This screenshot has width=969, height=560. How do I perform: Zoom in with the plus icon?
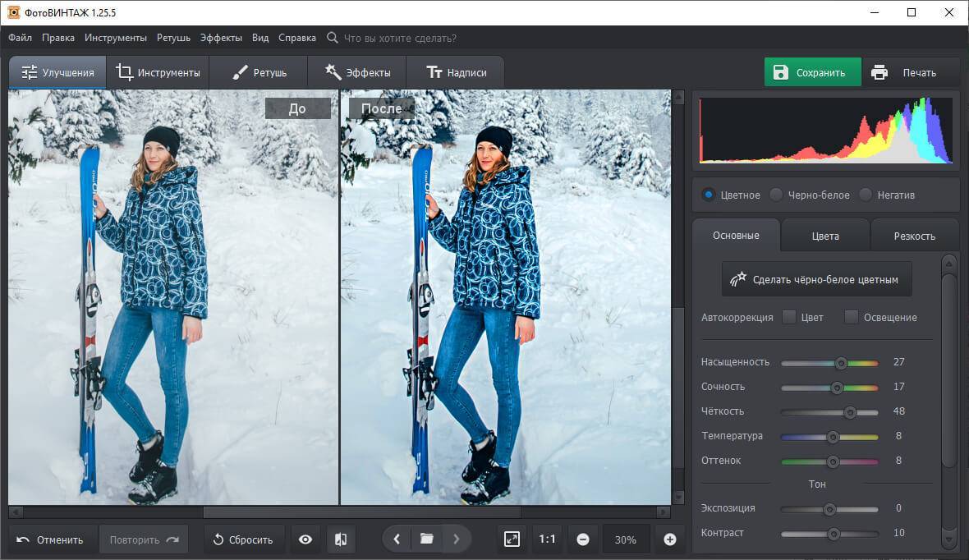click(x=669, y=539)
